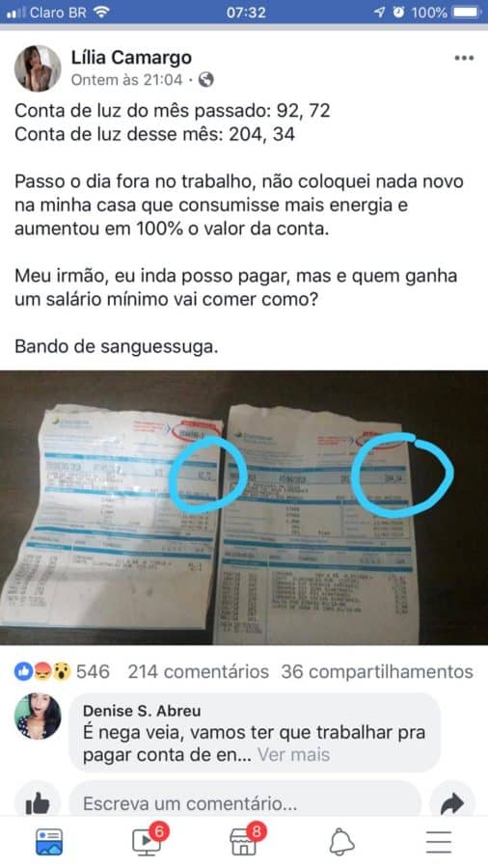Expand the comment with Ver mais
Screen dimensions: 488x868
[x=293, y=754]
